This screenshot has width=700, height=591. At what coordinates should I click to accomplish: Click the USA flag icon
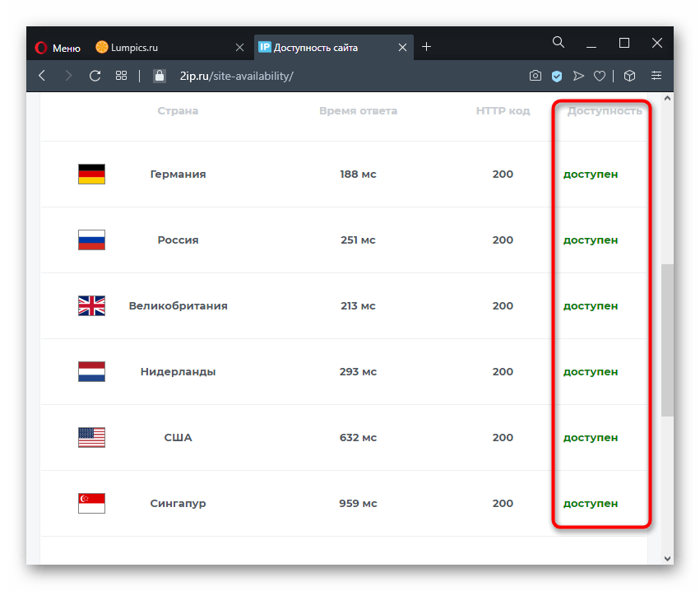(91, 437)
